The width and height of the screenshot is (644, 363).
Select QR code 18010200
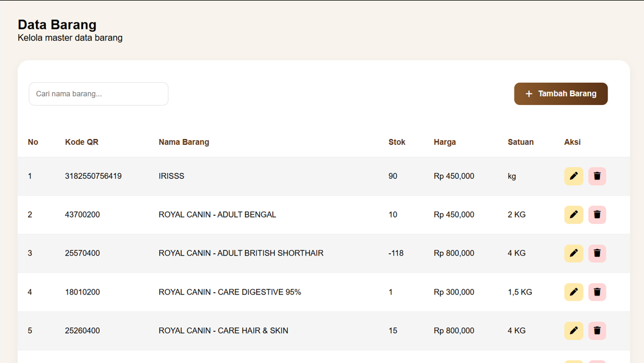(x=82, y=292)
